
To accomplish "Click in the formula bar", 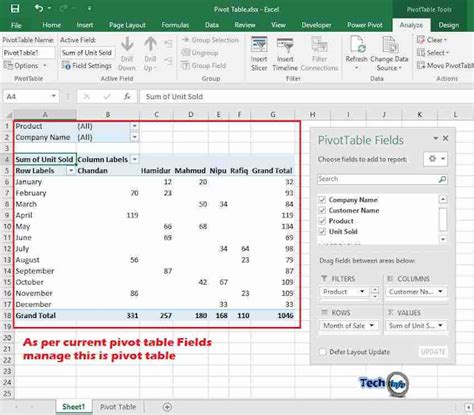I will click(x=307, y=97).
